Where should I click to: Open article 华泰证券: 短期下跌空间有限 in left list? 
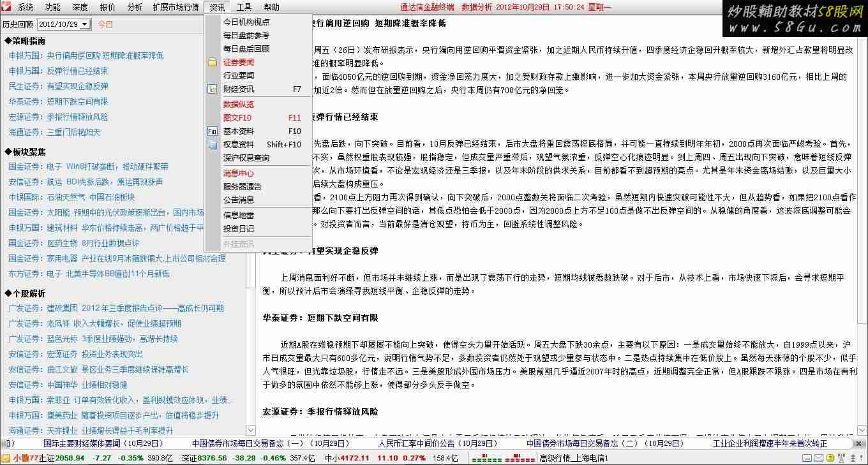[x=58, y=101]
